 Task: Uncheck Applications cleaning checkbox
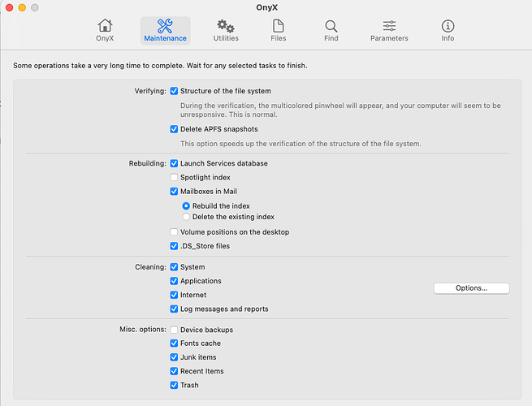click(x=174, y=281)
